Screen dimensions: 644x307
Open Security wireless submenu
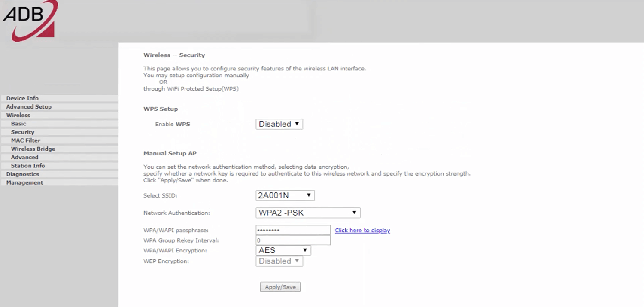point(22,132)
